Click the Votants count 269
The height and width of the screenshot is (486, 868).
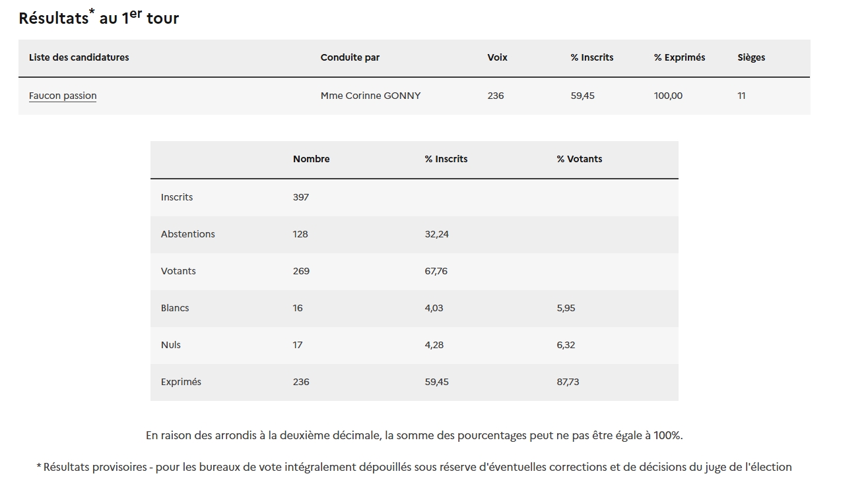301,271
